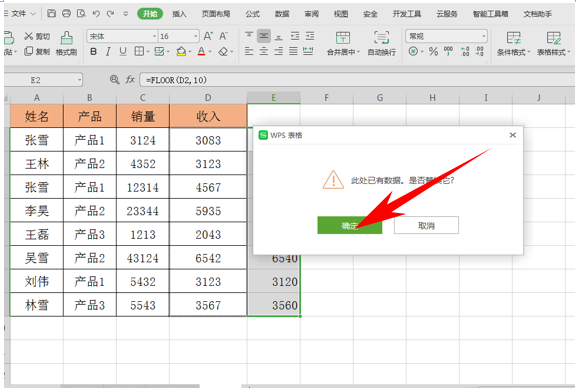Open table style 表格样式 menu
Screen dimensions: 576x388
(x=554, y=43)
